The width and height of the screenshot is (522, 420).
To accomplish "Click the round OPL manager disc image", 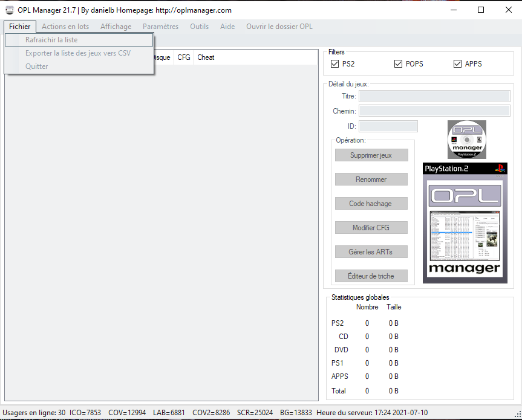I will coord(467,140).
